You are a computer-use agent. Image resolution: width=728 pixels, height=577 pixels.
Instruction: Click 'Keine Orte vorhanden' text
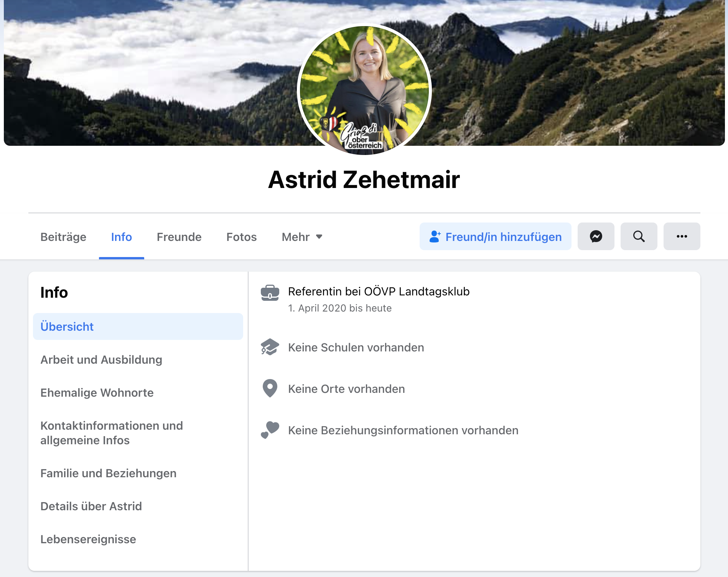pos(346,389)
